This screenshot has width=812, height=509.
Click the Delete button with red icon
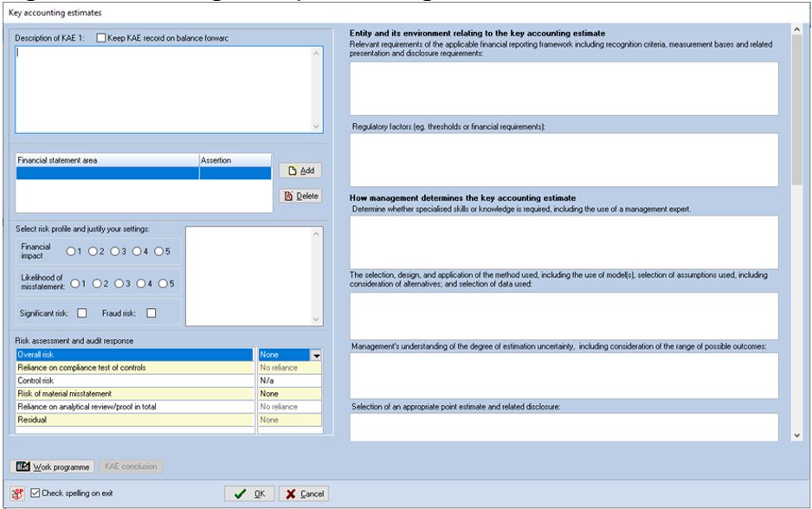300,196
